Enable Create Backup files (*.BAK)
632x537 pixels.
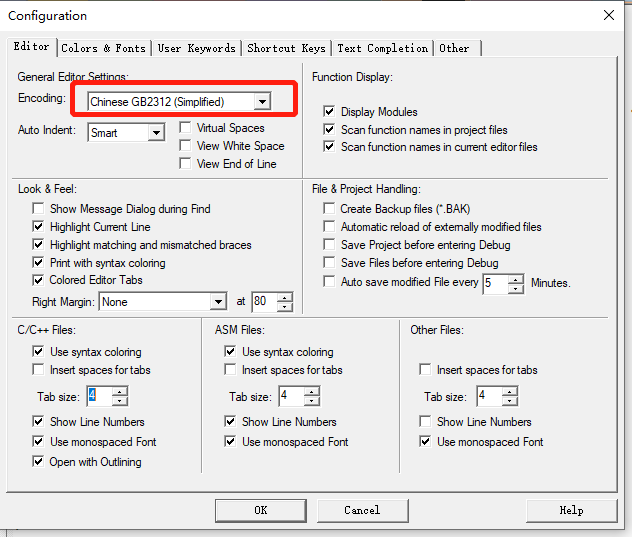coord(329,208)
